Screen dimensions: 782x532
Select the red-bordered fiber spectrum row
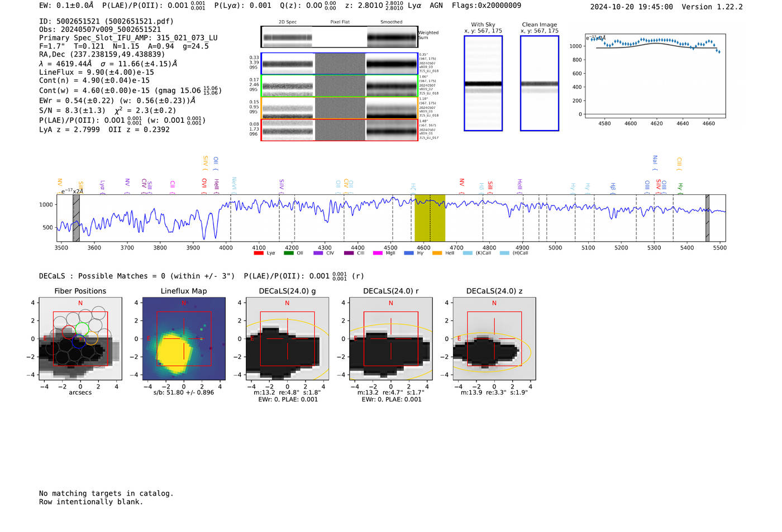[340, 130]
